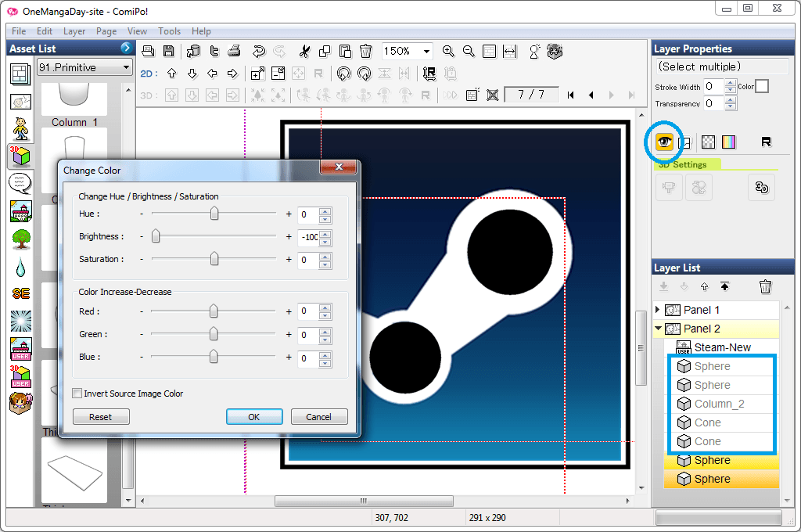Open the character asset category
The height and width of the screenshot is (532, 801).
pos(20,129)
